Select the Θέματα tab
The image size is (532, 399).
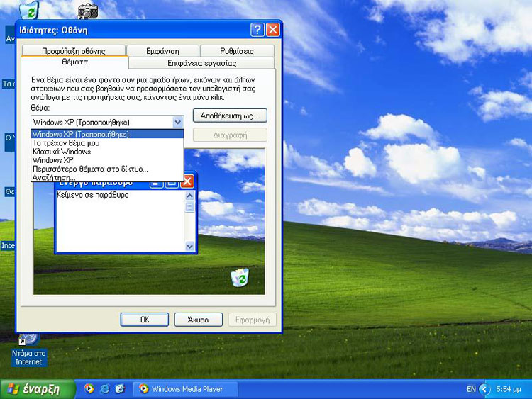74,62
